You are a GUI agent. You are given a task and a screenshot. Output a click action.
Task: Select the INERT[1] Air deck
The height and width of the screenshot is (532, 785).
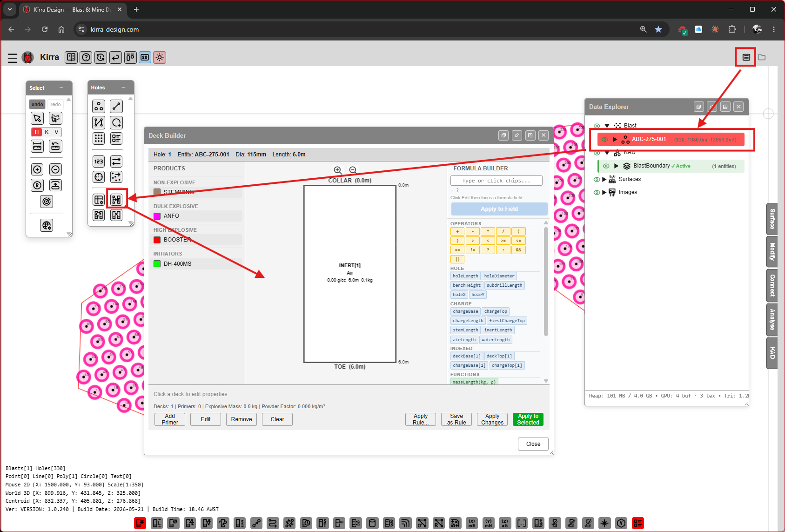coord(350,273)
